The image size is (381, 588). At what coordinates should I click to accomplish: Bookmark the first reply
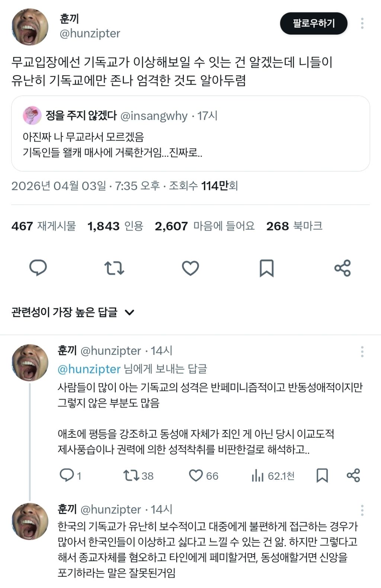pos(322,475)
